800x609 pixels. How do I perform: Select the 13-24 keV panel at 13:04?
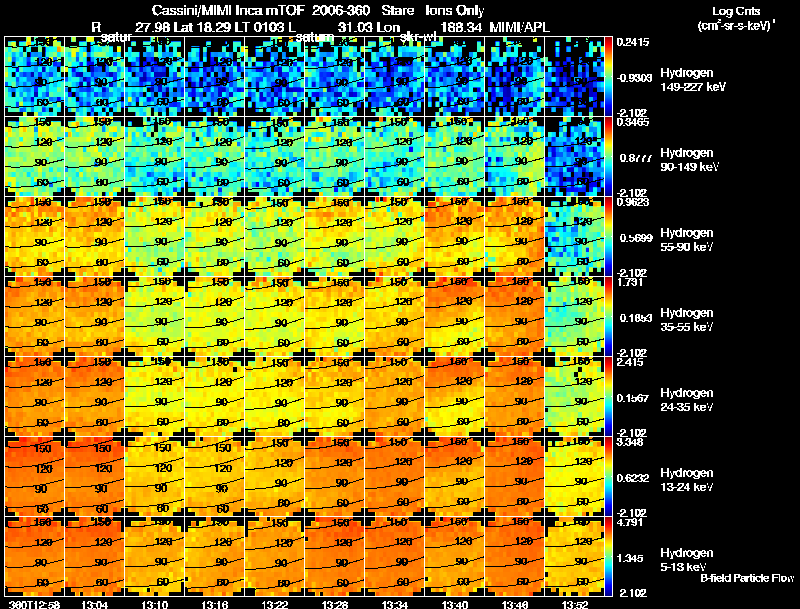click(94, 477)
